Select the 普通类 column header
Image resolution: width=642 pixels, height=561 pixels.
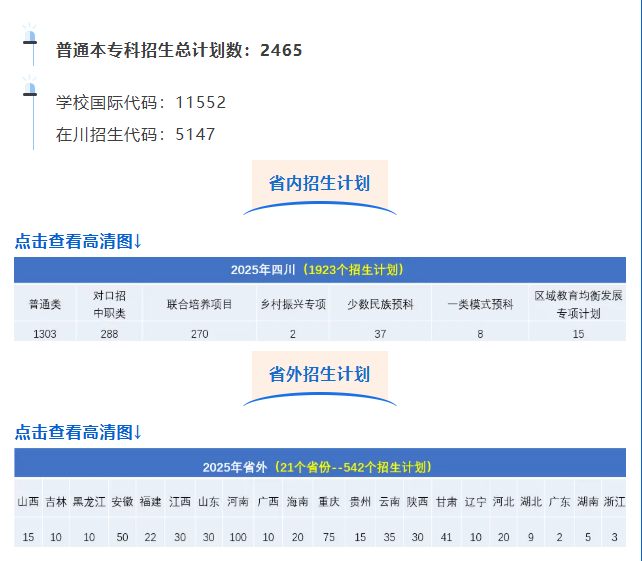point(45,304)
